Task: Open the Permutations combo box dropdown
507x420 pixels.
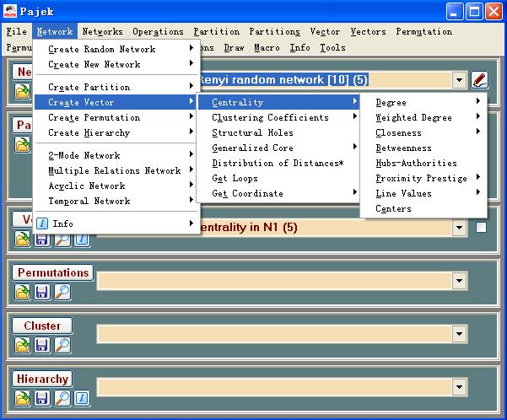Action: [x=459, y=280]
